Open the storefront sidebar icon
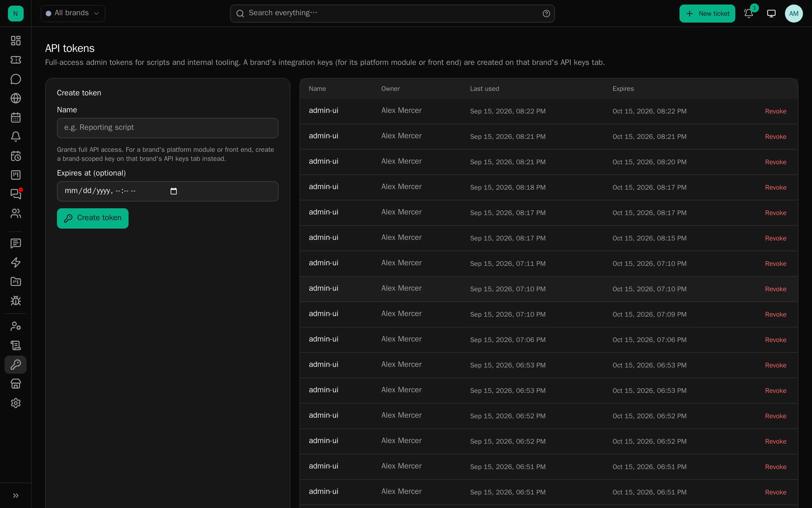 [16, 384]
